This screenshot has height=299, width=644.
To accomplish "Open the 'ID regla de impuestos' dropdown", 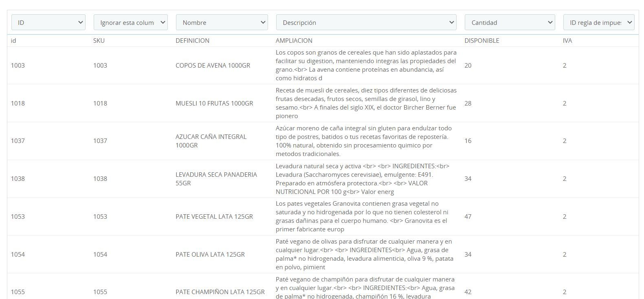I will [599, 22].
